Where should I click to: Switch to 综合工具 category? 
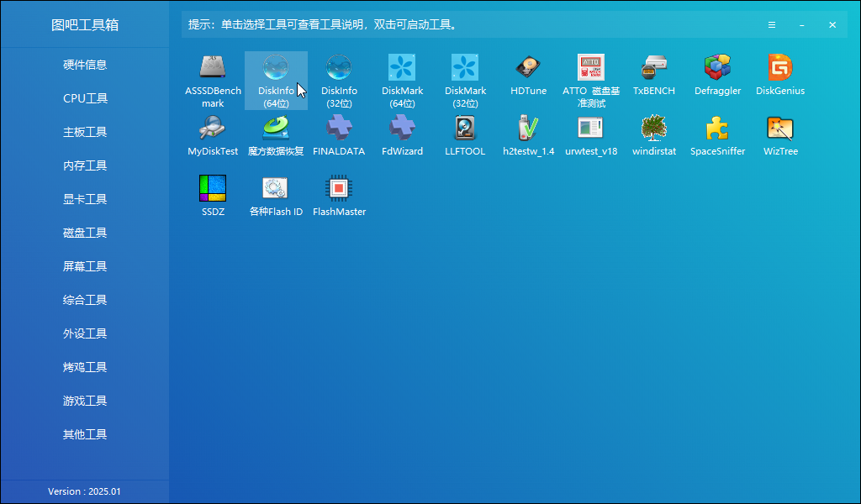(85, 300)
